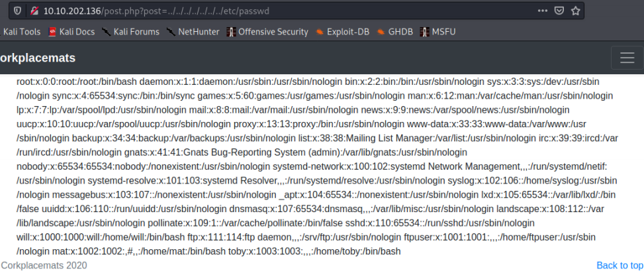Screen dimensions: 644x279
Task: Click the Kali Docs bookmark icon
Action: tap(52, 32)
